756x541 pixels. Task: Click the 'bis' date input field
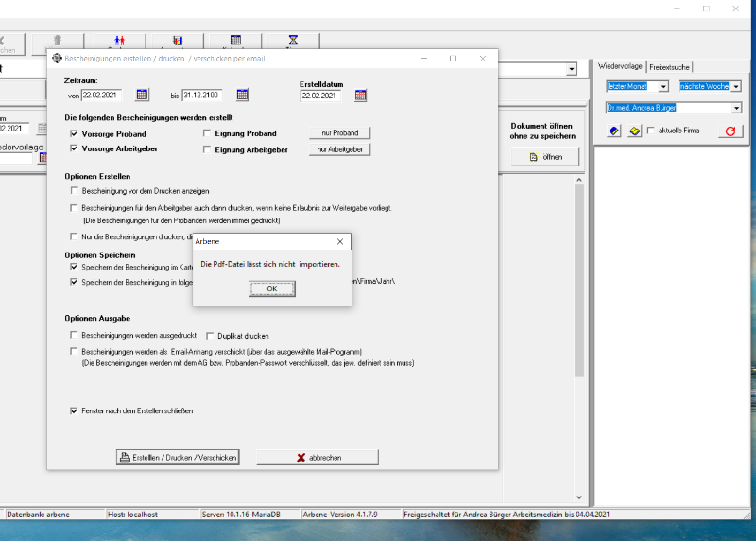[201, 95]
